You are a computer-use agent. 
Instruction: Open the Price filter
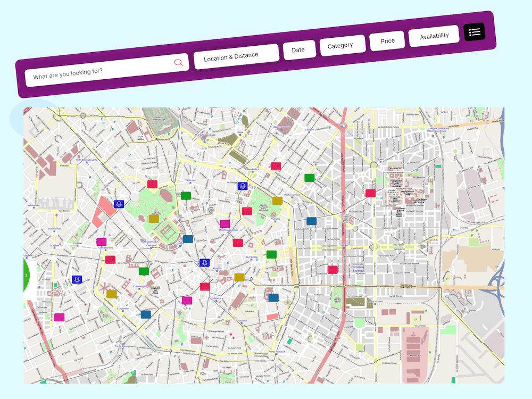pos(387,41)
